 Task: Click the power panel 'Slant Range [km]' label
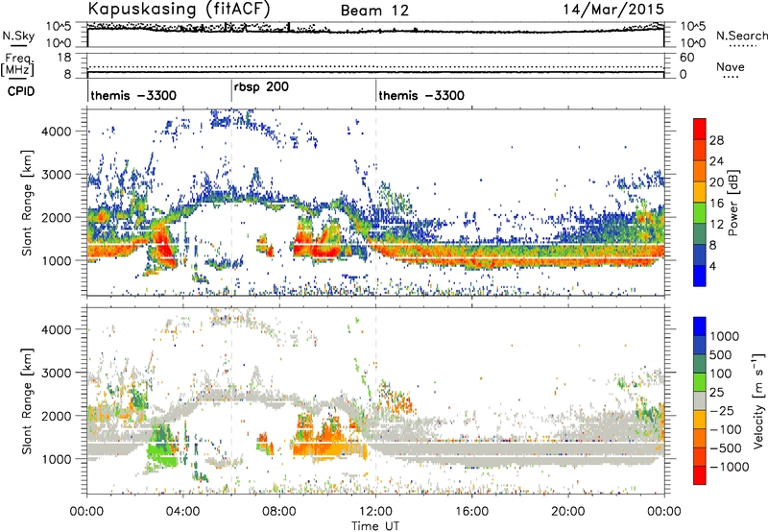[27, 203]
